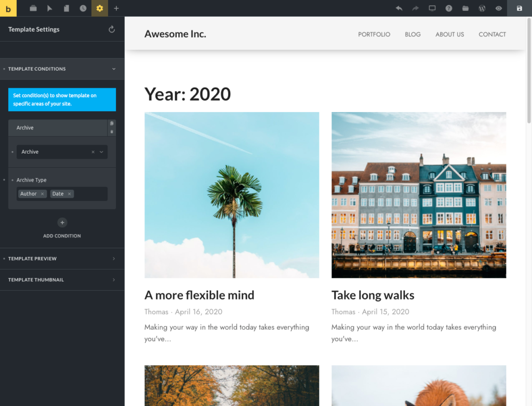Open the Archive condition dropdown
Screen dimensions: 532x406
101,152
